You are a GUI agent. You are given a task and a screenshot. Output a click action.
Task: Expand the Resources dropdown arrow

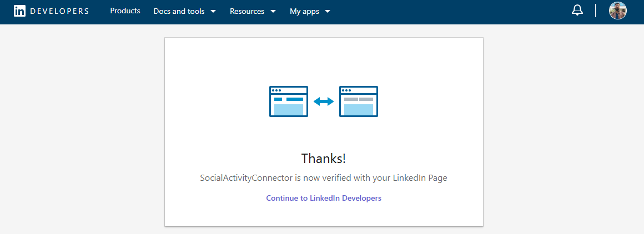(x=273, y=12)
